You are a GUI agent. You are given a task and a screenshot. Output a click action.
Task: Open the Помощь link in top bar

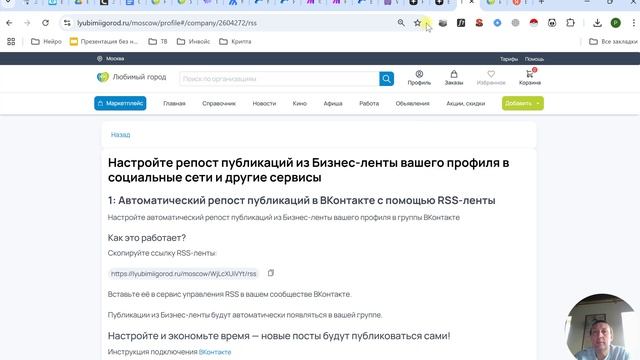[534, 59]
